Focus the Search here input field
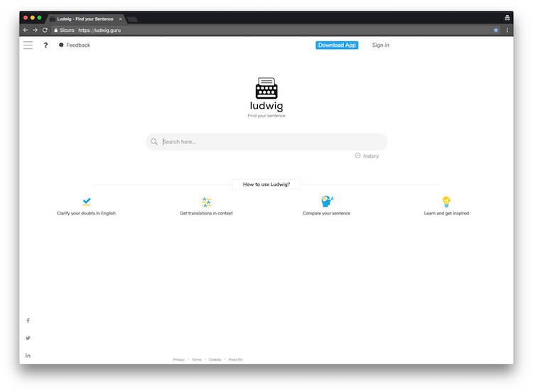The width and height of the screenshot is (533, 392). pyautogui.click(x=266, y=141)
